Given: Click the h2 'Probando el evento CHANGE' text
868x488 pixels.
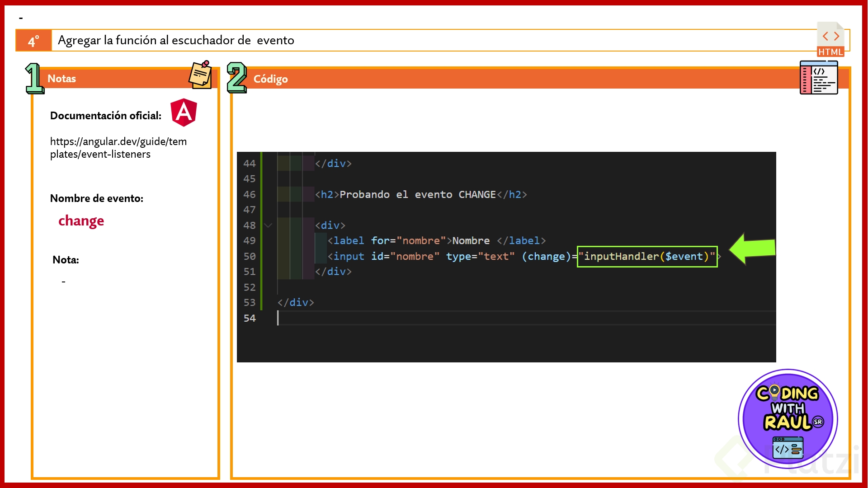Looking at the screenshot, I should (x=417, y=194).
